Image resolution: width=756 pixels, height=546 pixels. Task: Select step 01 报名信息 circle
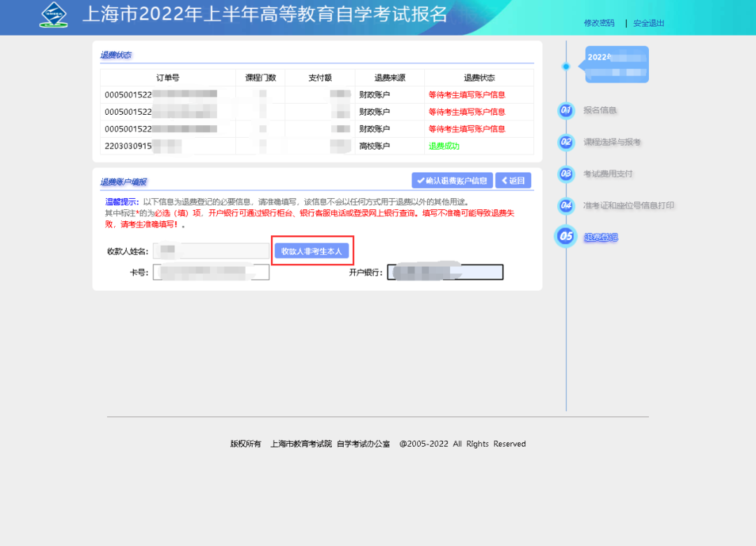[x=566, y=110]
